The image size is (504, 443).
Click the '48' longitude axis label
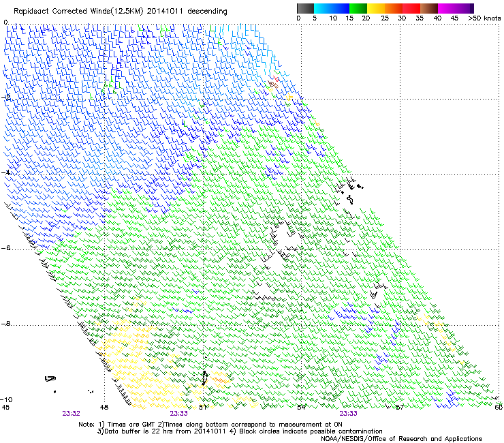[104, 407]
